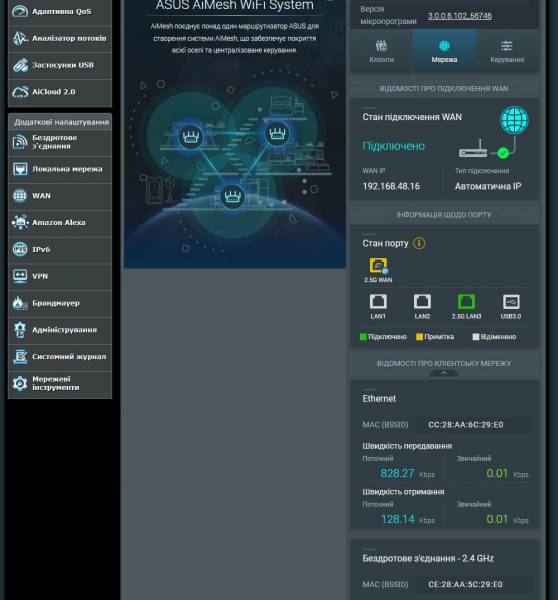Select the Мережа (Network) tab
The height and width of the screenshot is (600, 558).
click(x=444, y=51)
